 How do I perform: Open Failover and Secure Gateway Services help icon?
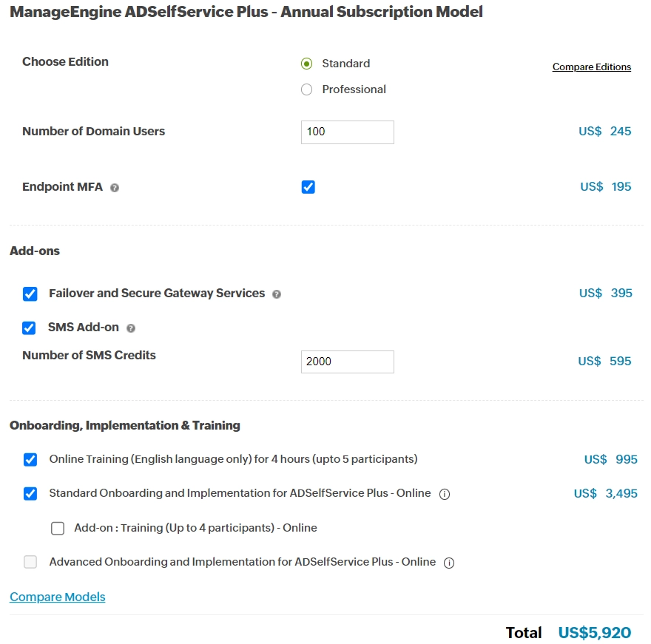click(x=277, y=294)
